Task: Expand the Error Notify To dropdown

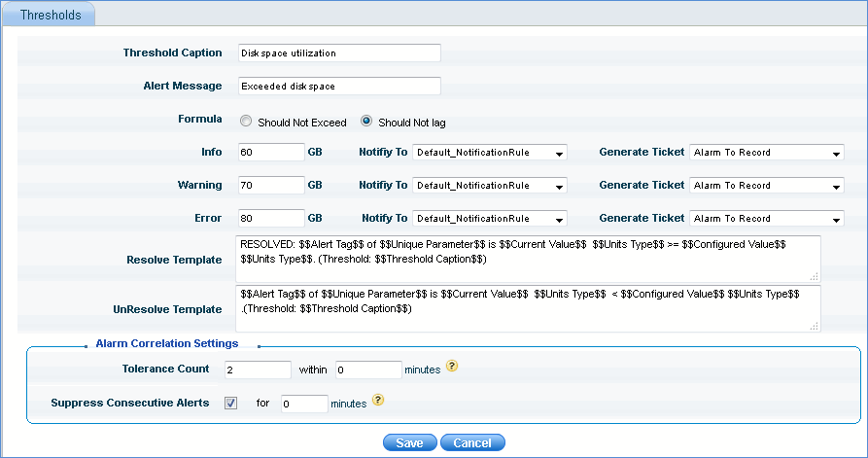Action: tap(490, 219)
